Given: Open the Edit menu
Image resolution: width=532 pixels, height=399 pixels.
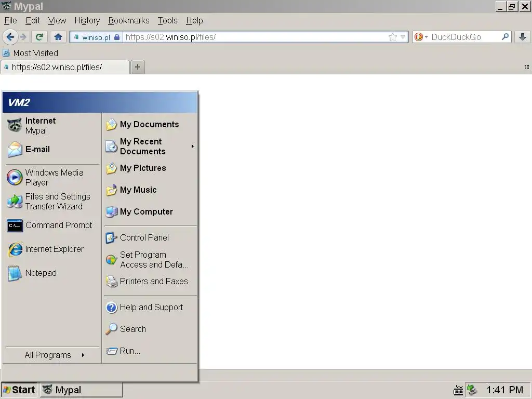Looking at the screenshot, I should [33, 21].
